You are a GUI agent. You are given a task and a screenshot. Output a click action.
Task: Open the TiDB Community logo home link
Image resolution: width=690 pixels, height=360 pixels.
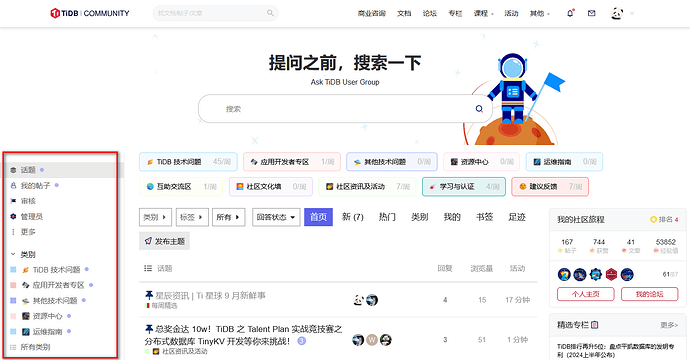(x=90, y=13)
